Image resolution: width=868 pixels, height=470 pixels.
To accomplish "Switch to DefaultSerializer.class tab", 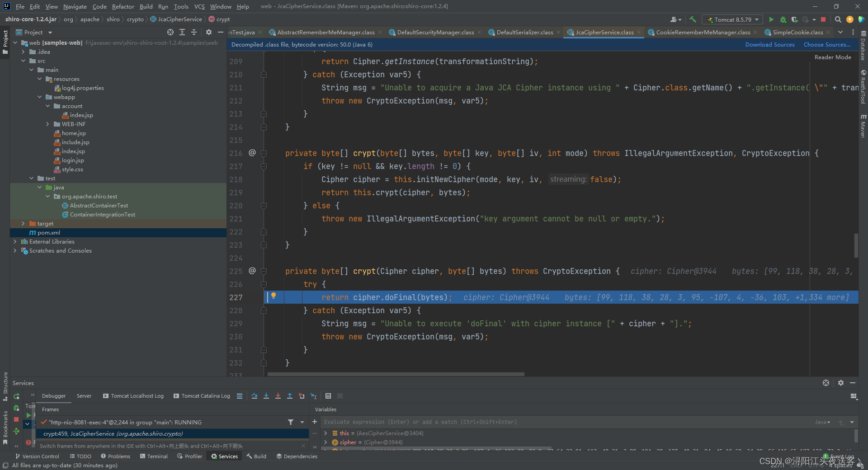I will pos(524,32).
